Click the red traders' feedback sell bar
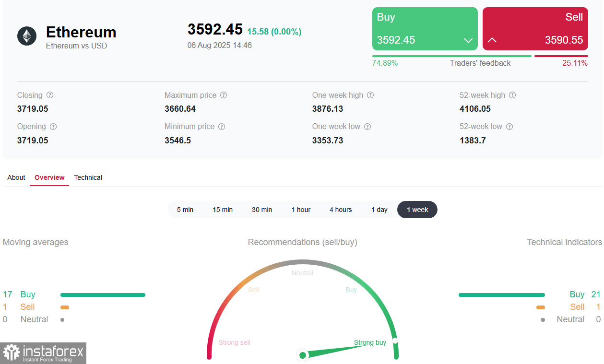Image resolution: width=604 pixels, height=364 pixels. (561, 56)
